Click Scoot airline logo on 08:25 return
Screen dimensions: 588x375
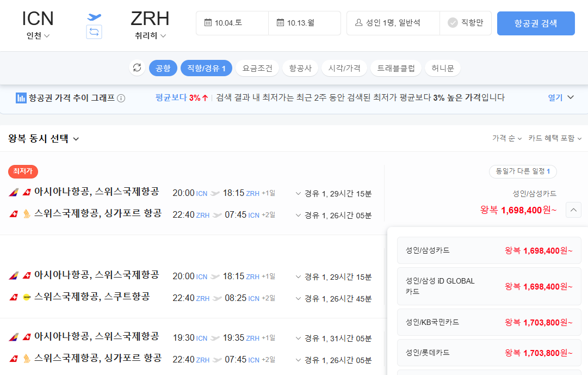point(27,297)
